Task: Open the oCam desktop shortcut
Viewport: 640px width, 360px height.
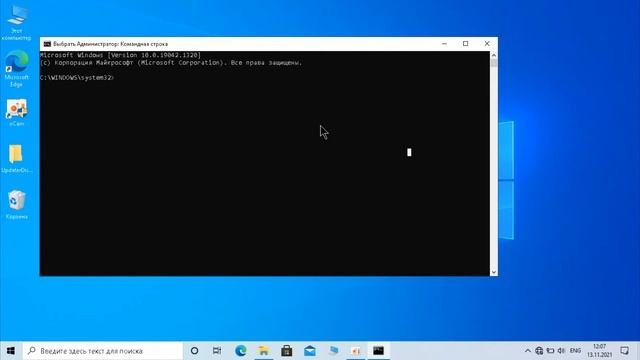Action: 16,112
